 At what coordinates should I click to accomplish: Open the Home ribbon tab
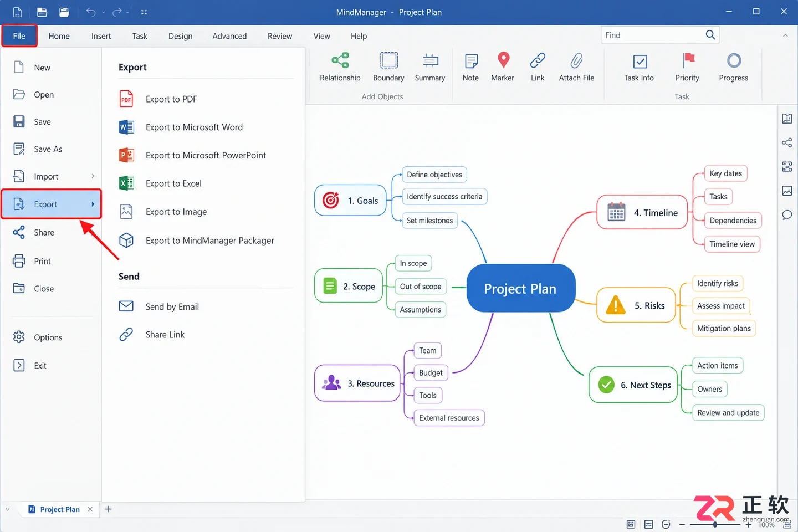coord(59,36)
